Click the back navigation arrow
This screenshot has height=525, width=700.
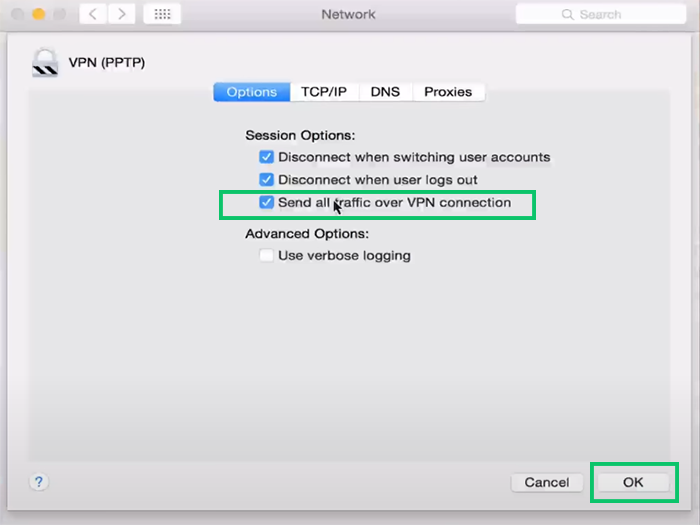(93, 14)
